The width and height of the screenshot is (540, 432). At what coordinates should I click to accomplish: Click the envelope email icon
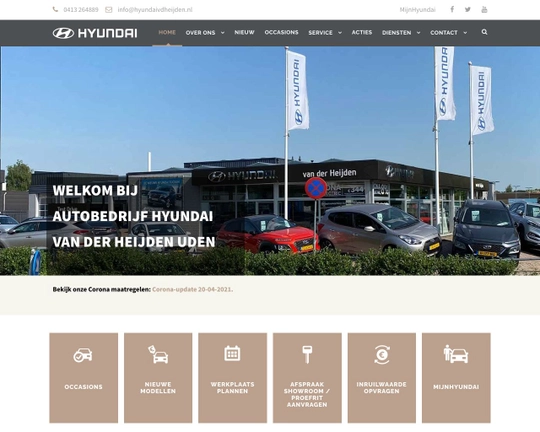[x=108, y=10]
